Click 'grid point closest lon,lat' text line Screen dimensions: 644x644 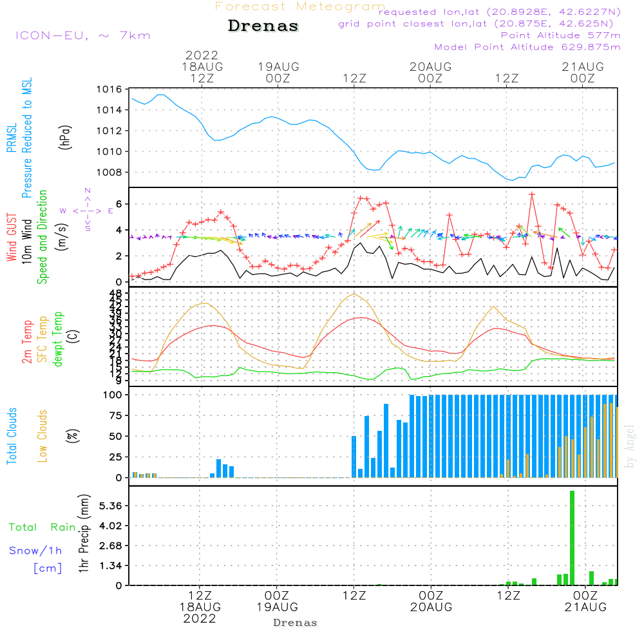coord(476,24)
